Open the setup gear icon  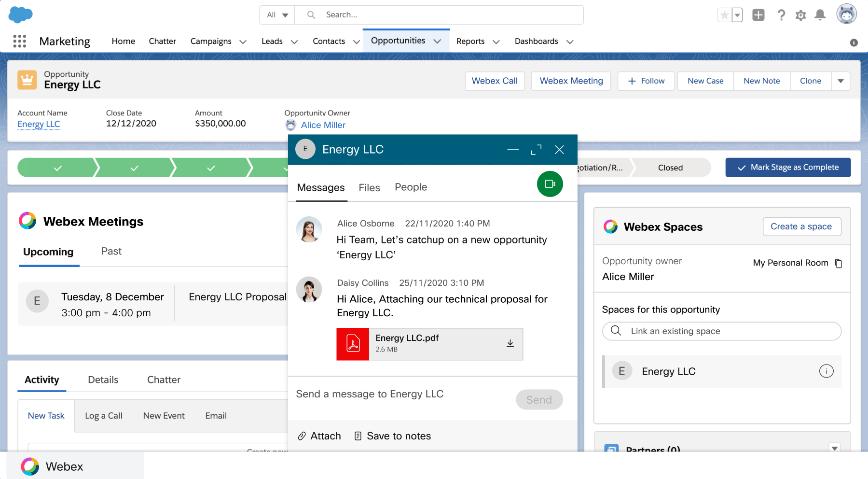801,15
